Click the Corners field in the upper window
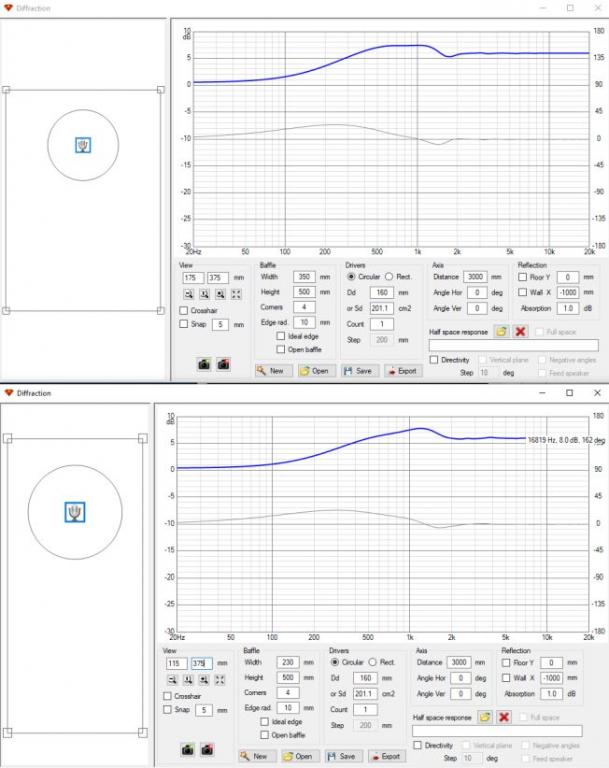 [304, 307]
